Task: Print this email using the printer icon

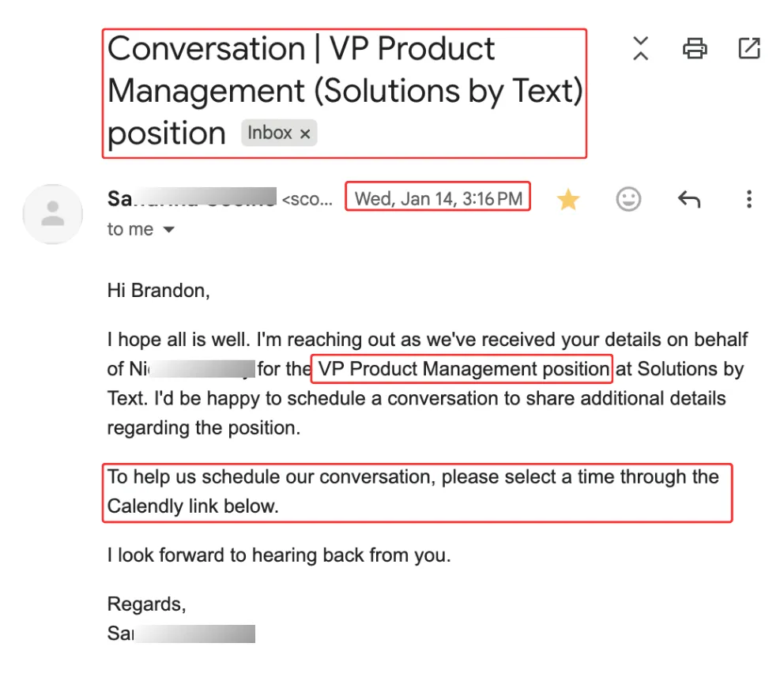Action: point(694,48)
